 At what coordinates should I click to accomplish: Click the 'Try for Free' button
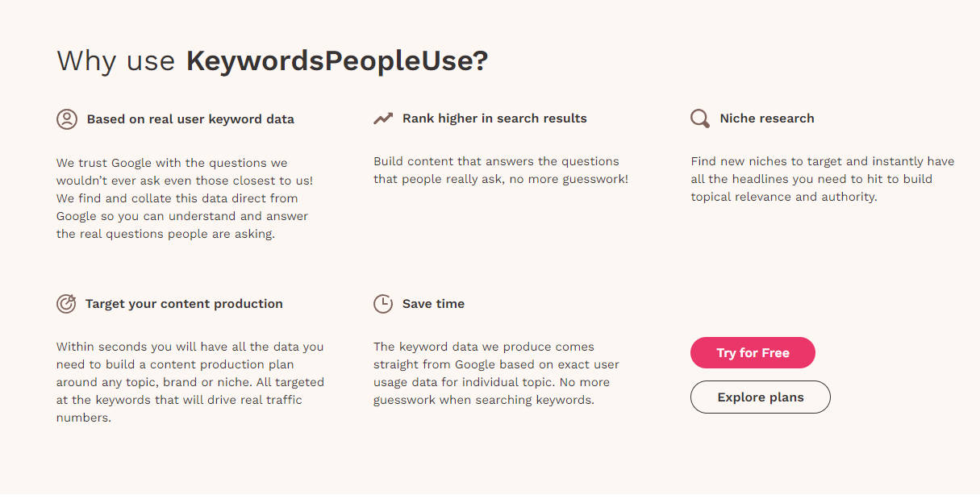752,352
